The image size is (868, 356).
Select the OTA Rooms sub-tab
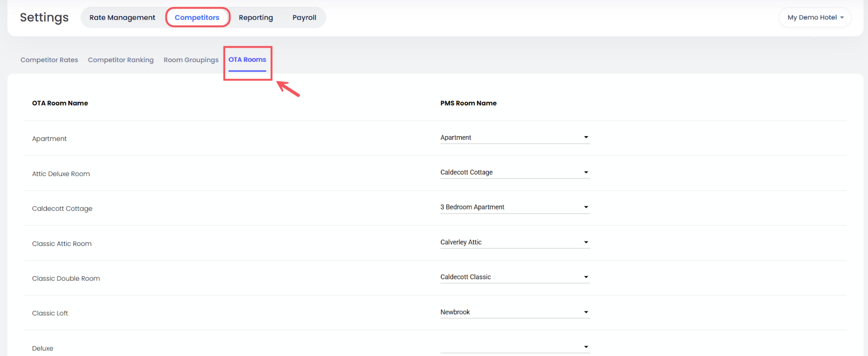pos(247,60)
